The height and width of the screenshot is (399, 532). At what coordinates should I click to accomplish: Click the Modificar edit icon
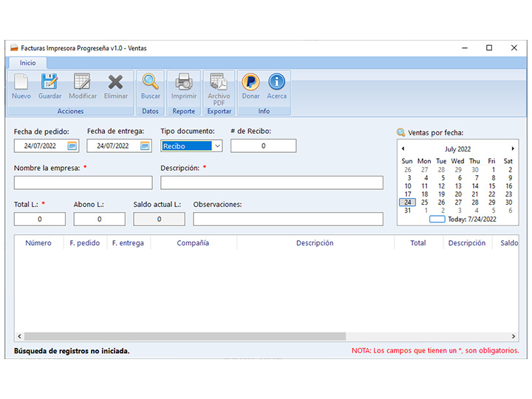pyautogui.click(x=82, y=83)
